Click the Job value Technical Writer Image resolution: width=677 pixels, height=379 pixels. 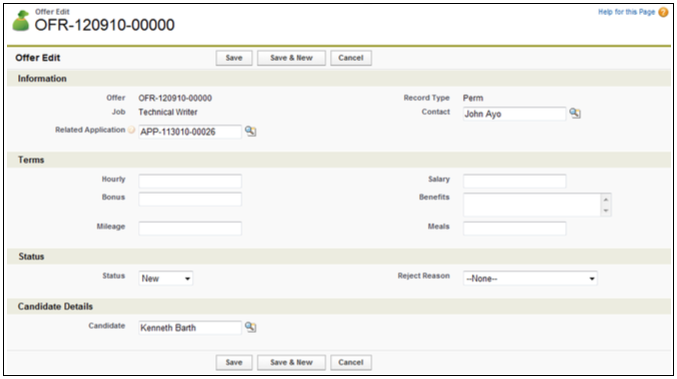tap(168, 112)
